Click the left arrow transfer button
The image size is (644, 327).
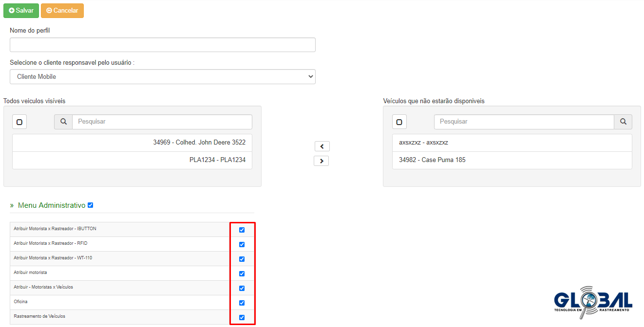(322, 146)
